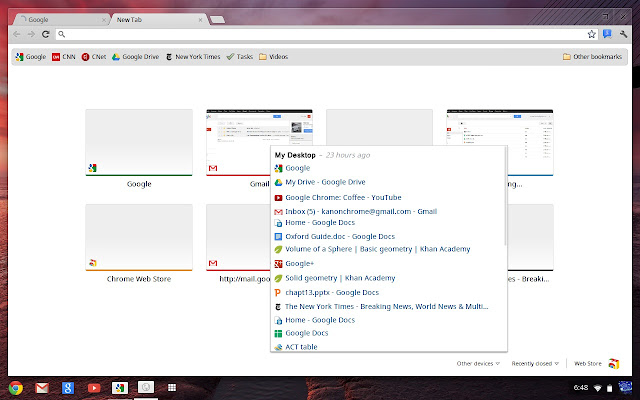
Task: Close the New Tab tab
Action: click(x=200, y=20)
